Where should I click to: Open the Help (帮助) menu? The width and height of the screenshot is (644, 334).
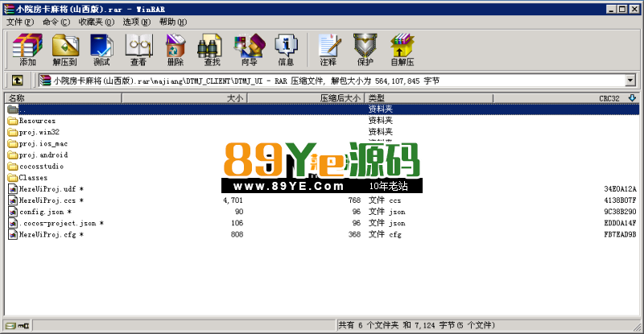tap(173, 23)
